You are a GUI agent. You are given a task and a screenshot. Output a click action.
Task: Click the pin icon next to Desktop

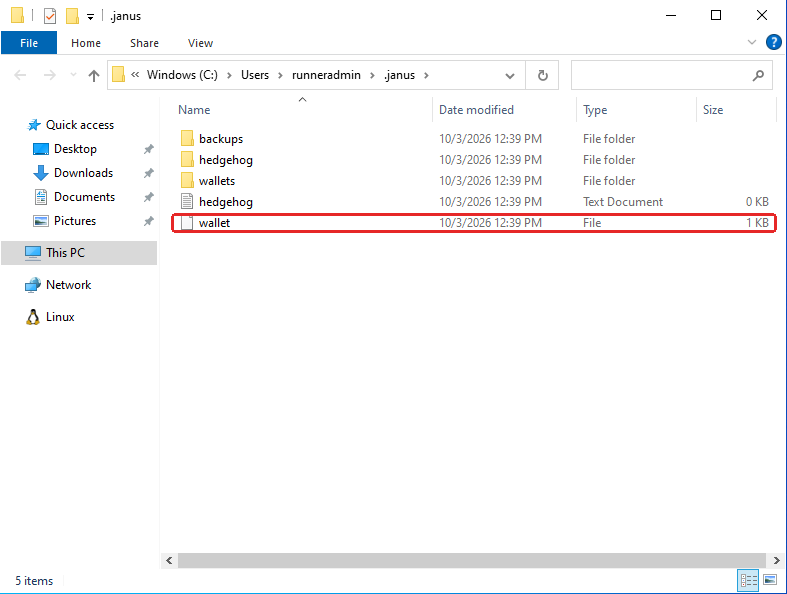coord(149,149)
